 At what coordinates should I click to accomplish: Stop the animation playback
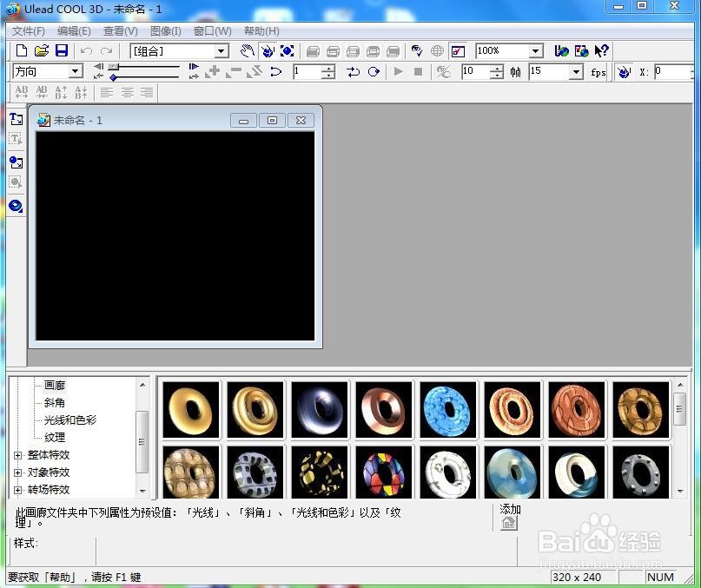point(418,71)
